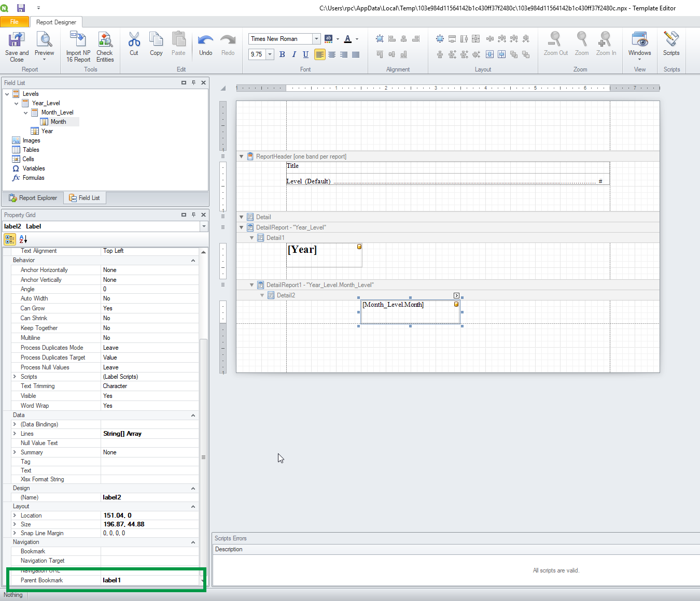Run Check Entities tool
Image resolution: width=700 pixels, height=601 pixels.
[x=105, y=47]
